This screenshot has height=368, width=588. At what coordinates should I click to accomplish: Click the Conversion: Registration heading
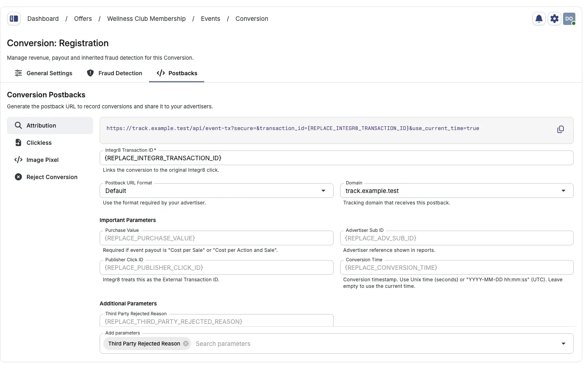pyautogui.click(x=58, y=43)
